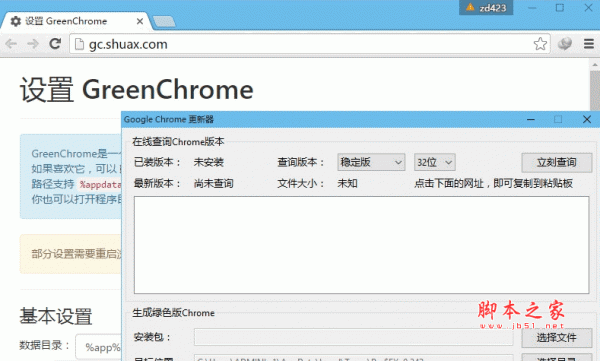Open the 稳定版 version dropdown
The width and height of the screenshot is (600, 361).
coord(371,162)
